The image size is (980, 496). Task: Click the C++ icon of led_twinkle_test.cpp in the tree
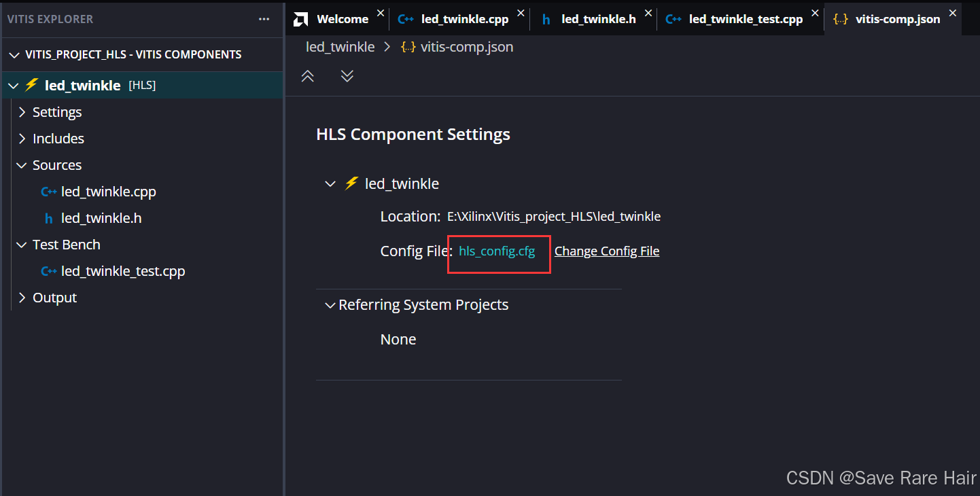pyautogui.click(x=49, y=271)
